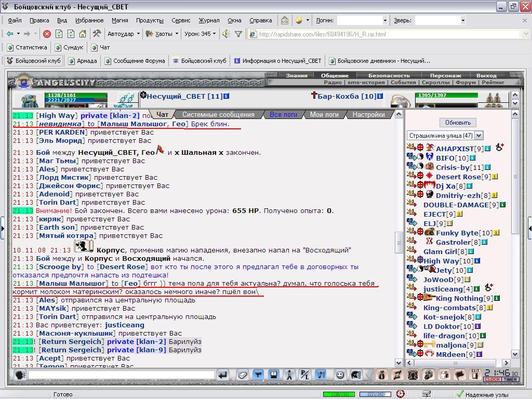This screenshot has width=532, height=399.
Task: Click opponent HP bar 1395/1397
Action: pos(446,96)
